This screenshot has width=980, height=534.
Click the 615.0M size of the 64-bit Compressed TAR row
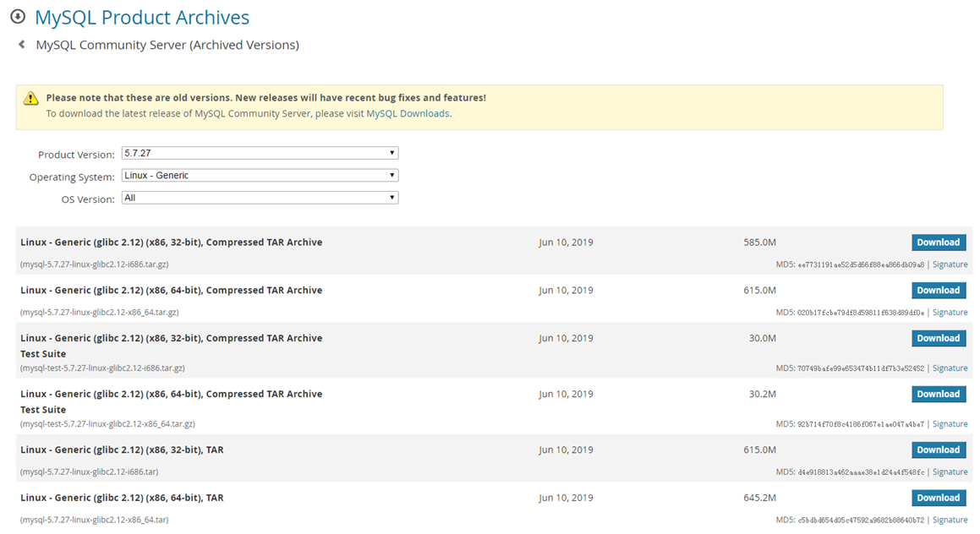point(760,291)
